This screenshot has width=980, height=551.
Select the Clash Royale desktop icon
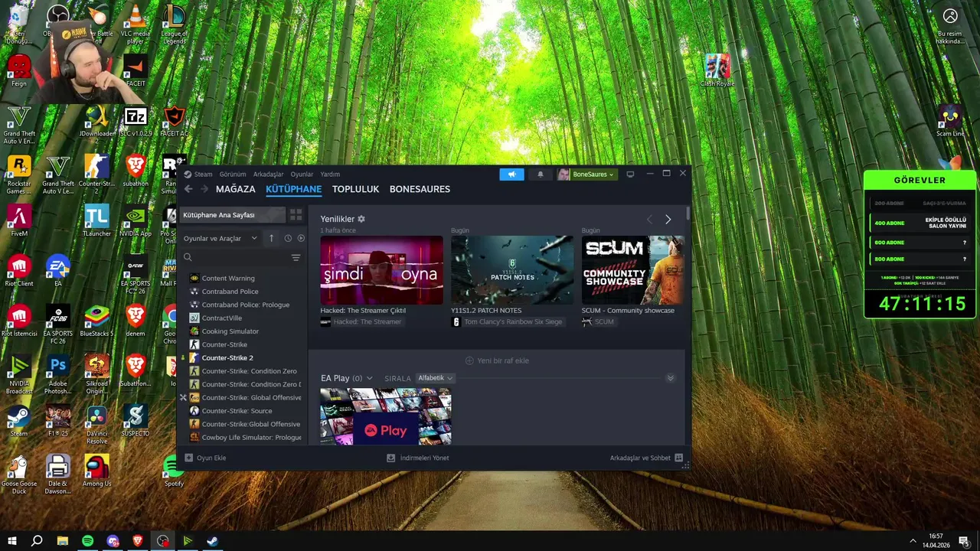(717, 71)
